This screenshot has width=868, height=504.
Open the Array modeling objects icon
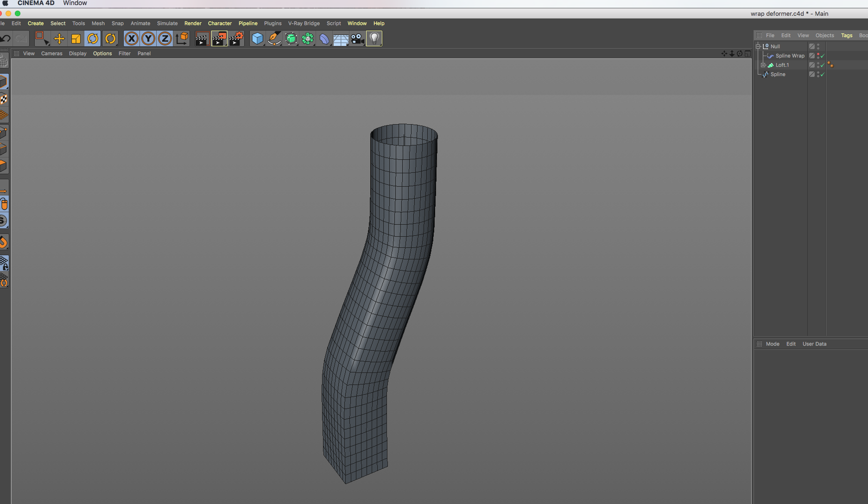click(308, 38)
